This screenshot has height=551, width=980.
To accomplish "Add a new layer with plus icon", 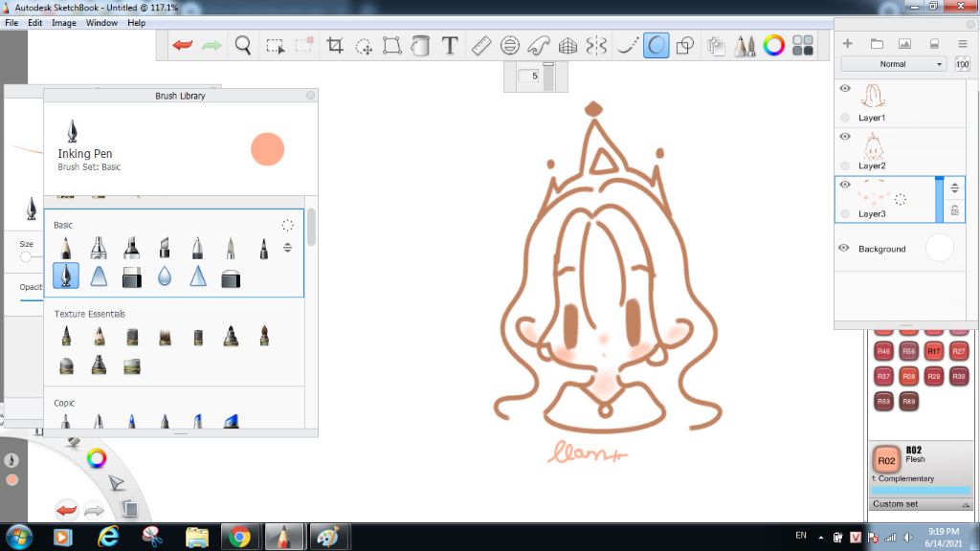I will coord(848,43).
